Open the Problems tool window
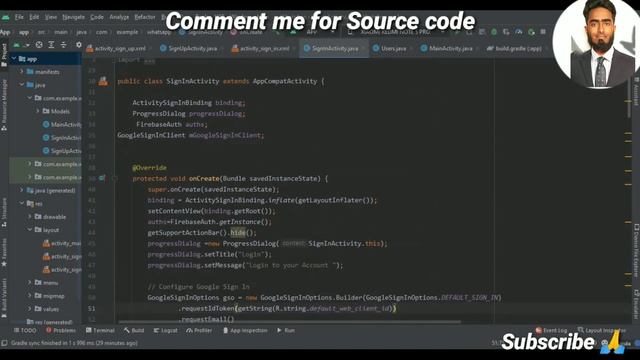 [61, 330]
